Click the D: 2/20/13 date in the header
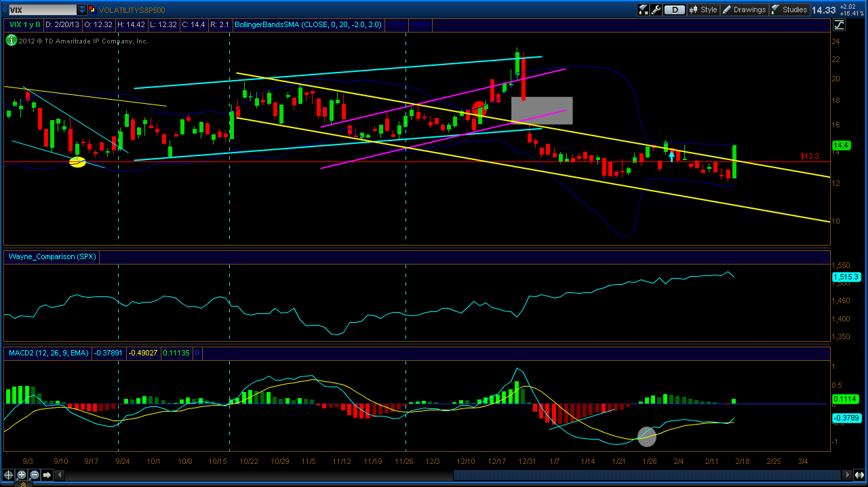Viewport: 868px width, 487px height. 62,24
